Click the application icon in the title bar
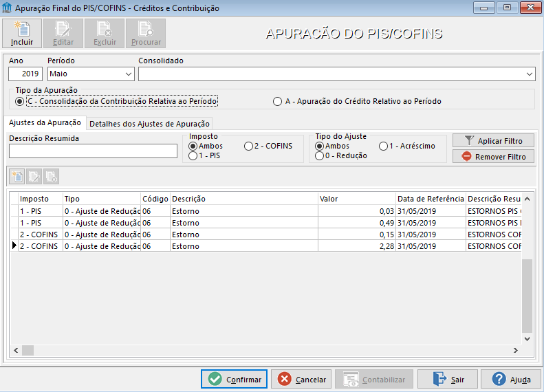544x392 pixels. pyautogui.click(x=7, y=8)
